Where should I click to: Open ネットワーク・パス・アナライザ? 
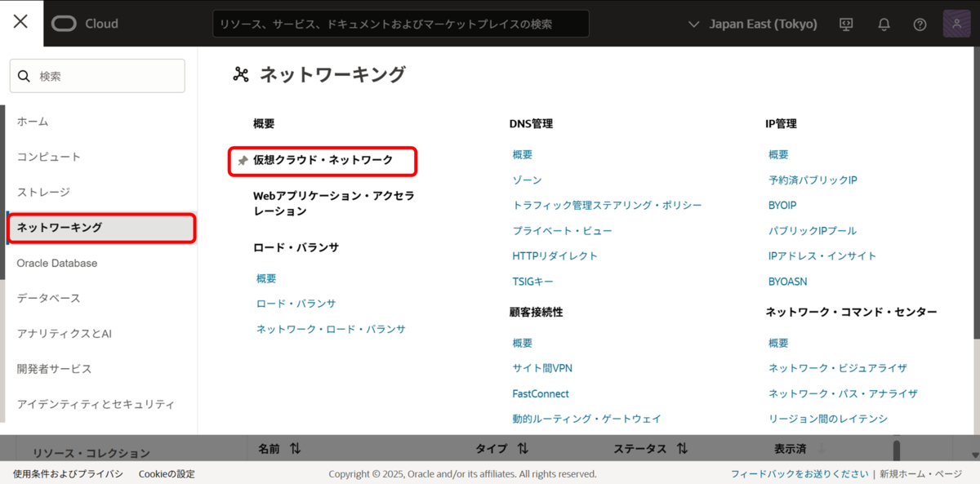(843, 393)
